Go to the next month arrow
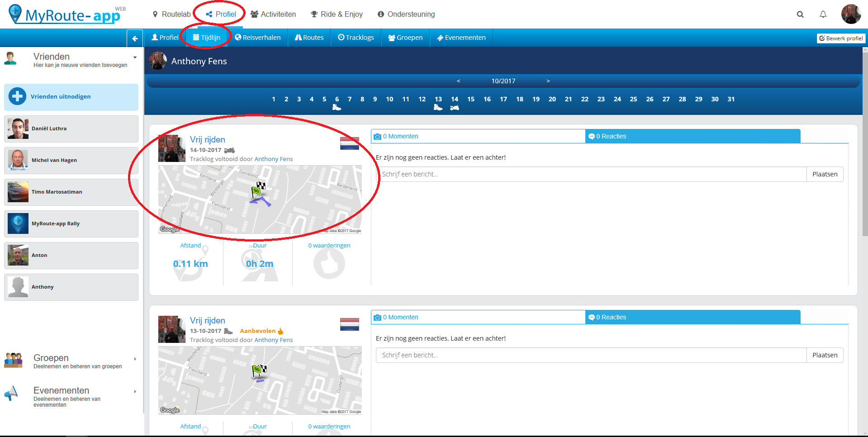The height and width of the screenshot is (437, 868). (548, 81)
